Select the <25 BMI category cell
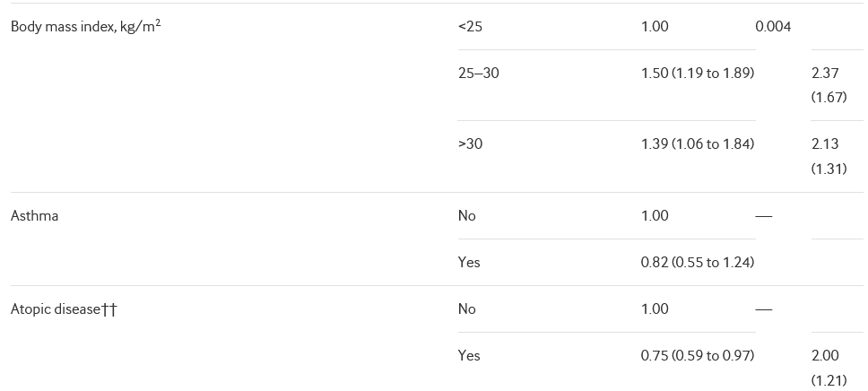The image size is (868, 391). [x=470, y=27]
